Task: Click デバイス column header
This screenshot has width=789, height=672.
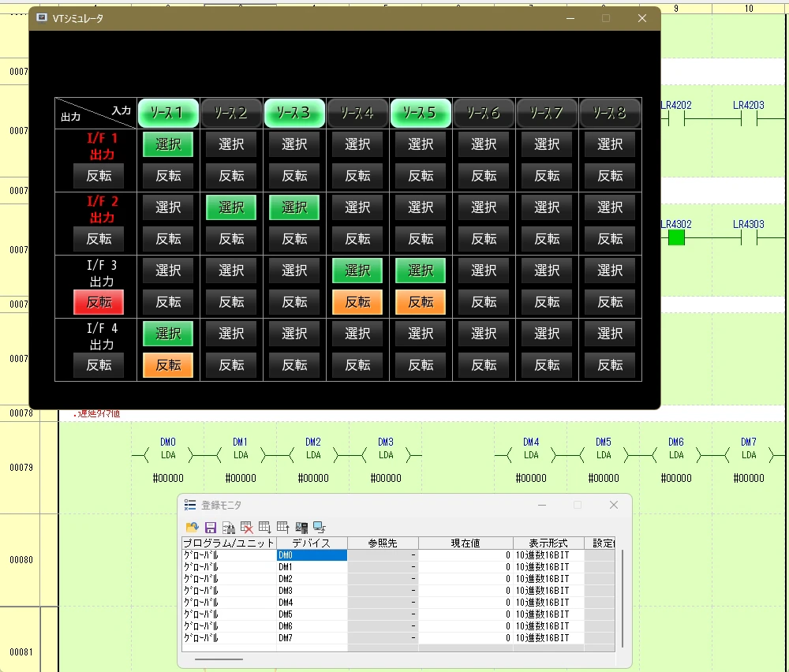Action: click(312, 543)
